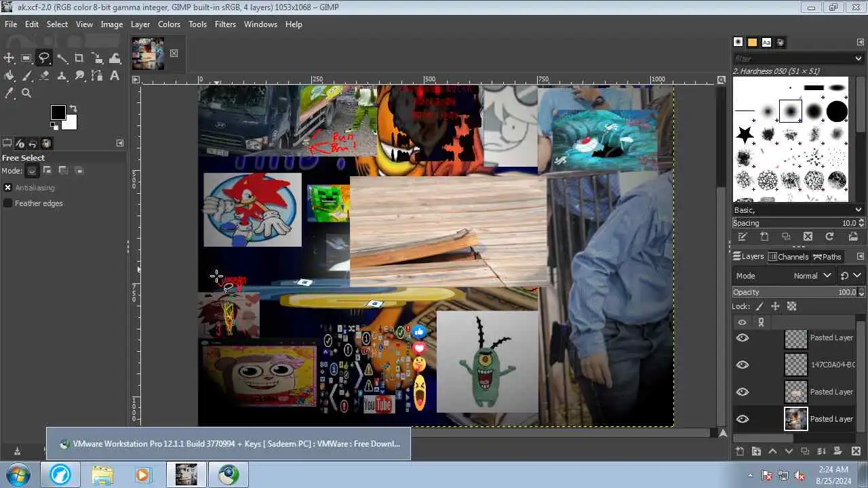Toggle Lock alpha channel icon

click(791, 306)
